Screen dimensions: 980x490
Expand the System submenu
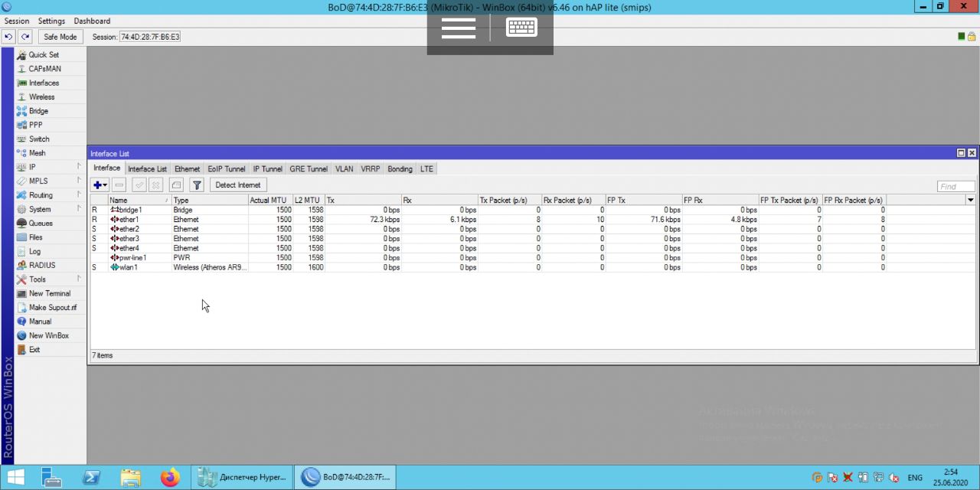[50, 209]
